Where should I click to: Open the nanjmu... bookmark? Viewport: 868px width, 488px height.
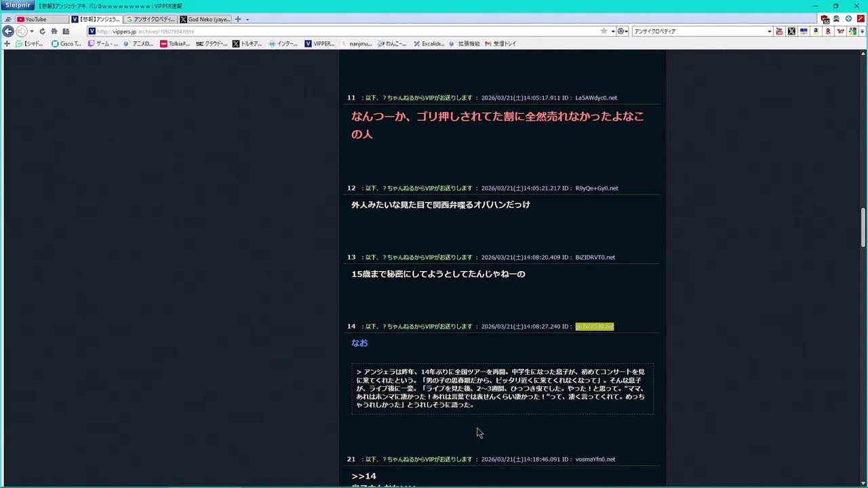point(356,43)
